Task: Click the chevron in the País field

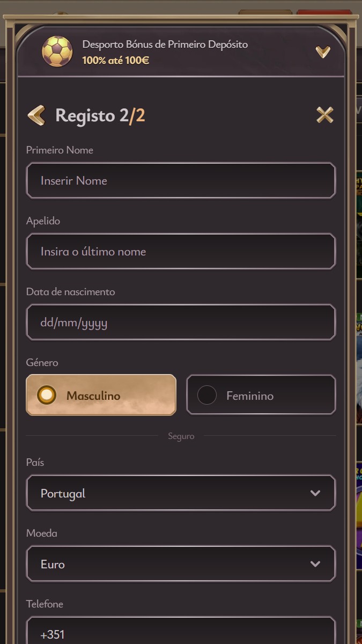Action: pos(315,493)
